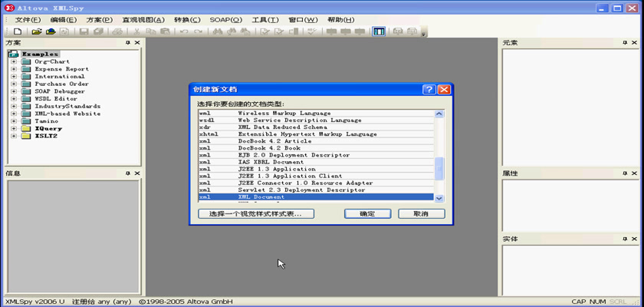Click the Open file folder icon

point(37,31)
